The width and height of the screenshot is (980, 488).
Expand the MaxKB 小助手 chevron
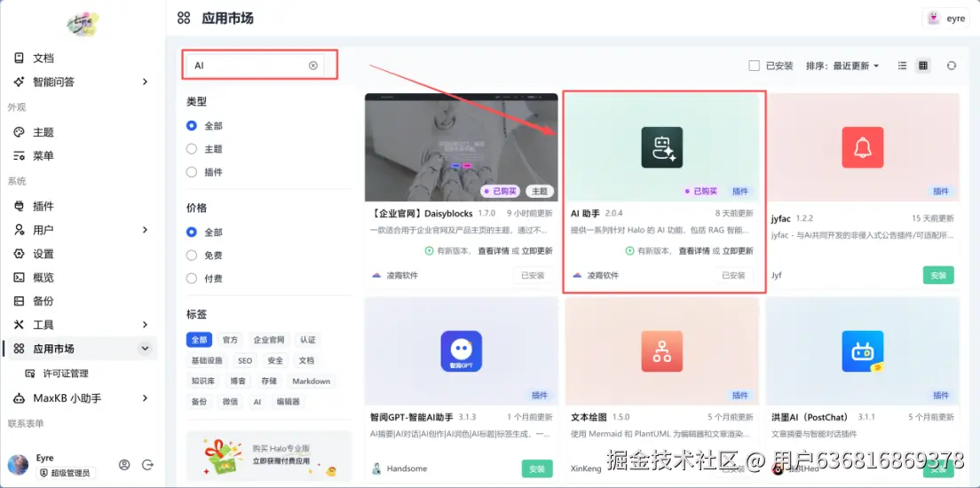point(145,398)
